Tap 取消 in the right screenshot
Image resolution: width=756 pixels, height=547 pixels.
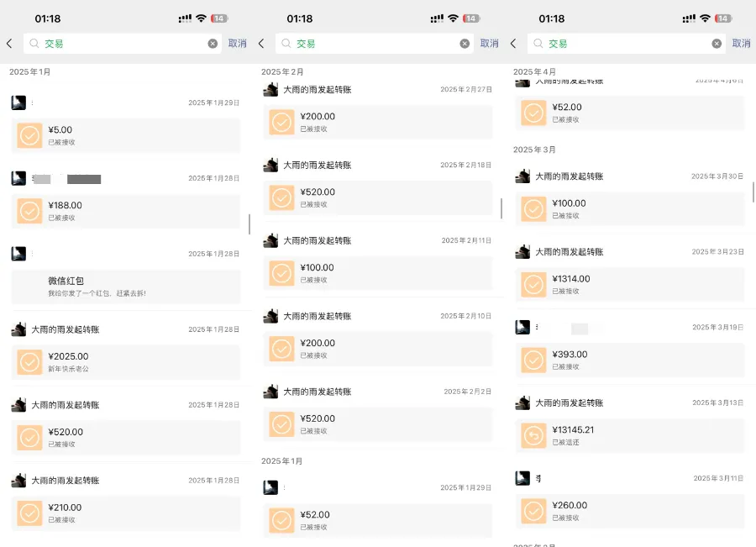741,44
